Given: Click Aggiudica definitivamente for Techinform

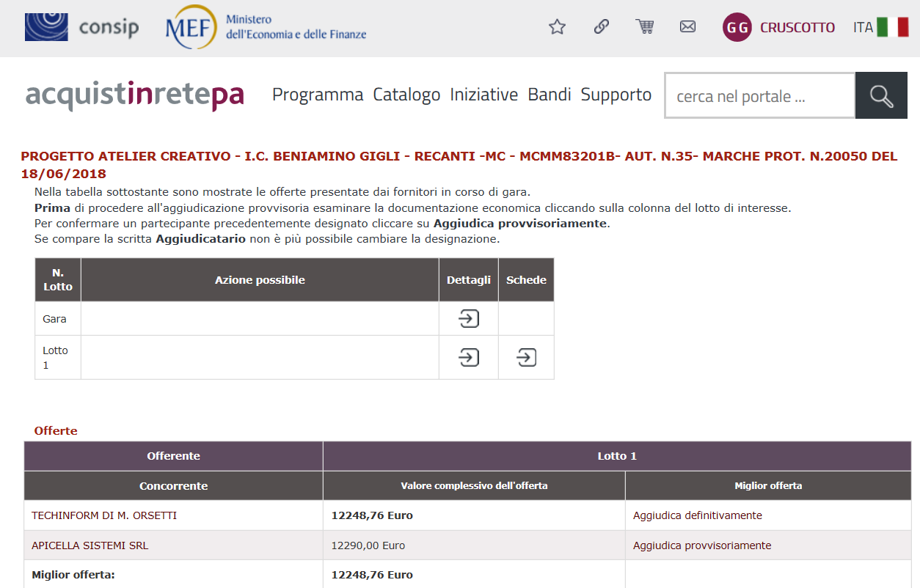Looking at the screenshot, I should (697, 515).
